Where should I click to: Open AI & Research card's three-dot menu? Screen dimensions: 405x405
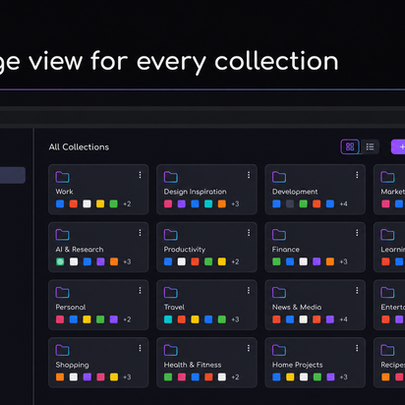tap(140, 233)
